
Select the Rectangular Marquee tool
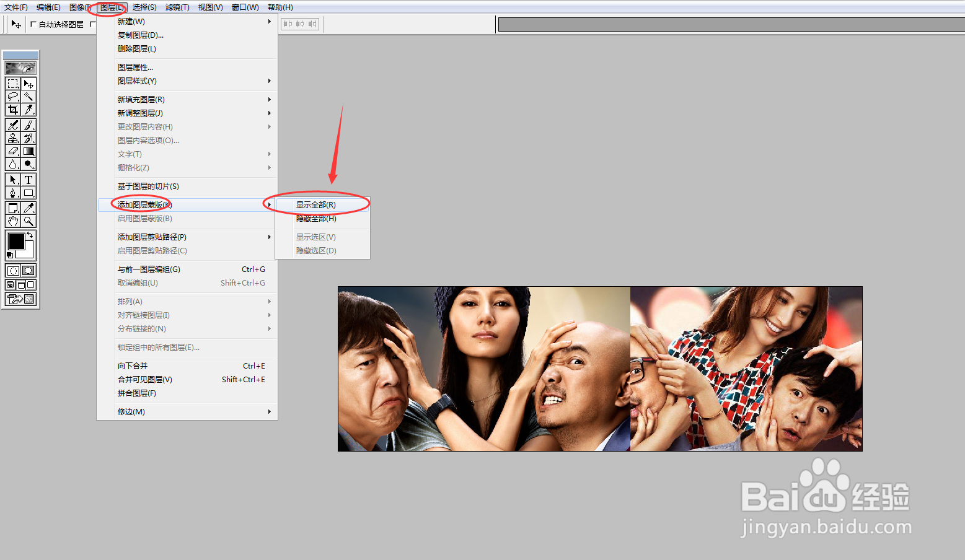tap(13, 84)
